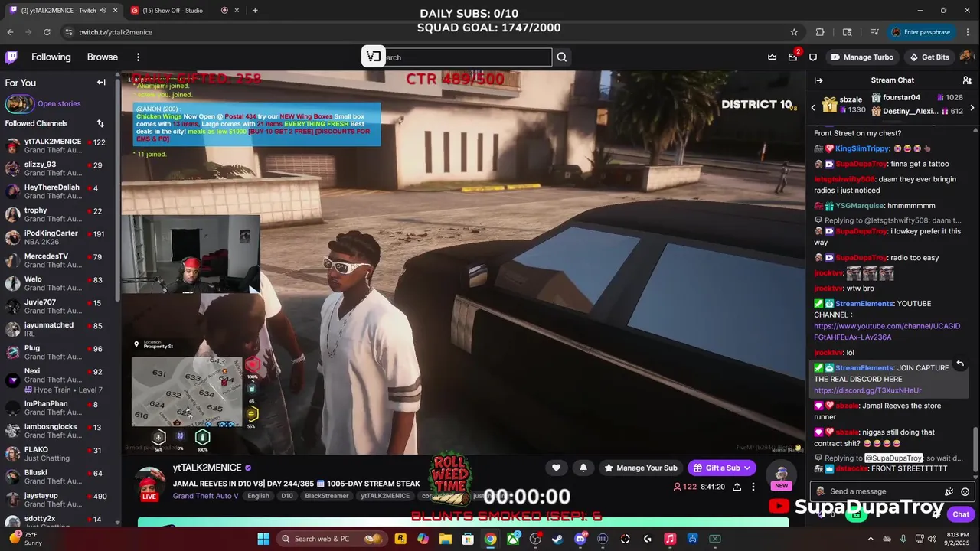Sort followed channels with arrows icon
980x551 pixels.
click(100, 123)
